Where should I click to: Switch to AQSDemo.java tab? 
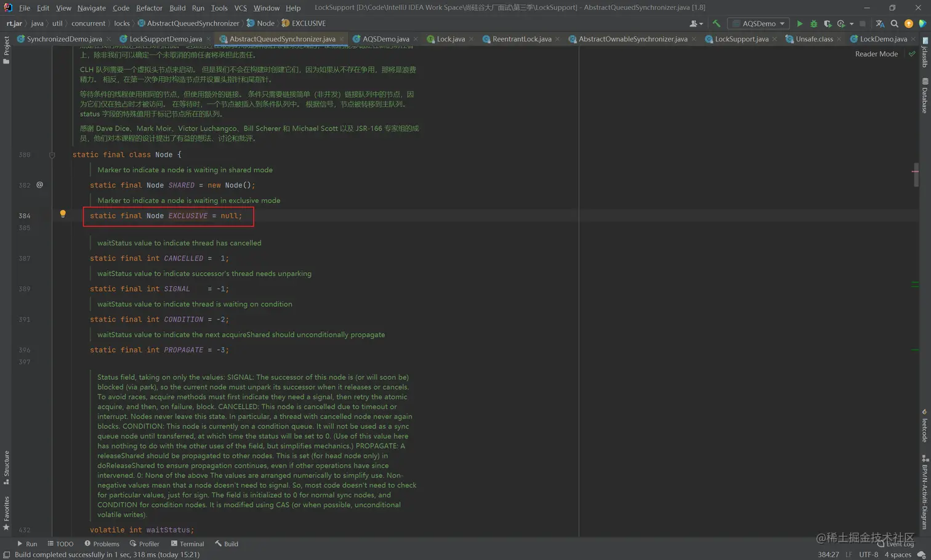(x=385, y=39)
